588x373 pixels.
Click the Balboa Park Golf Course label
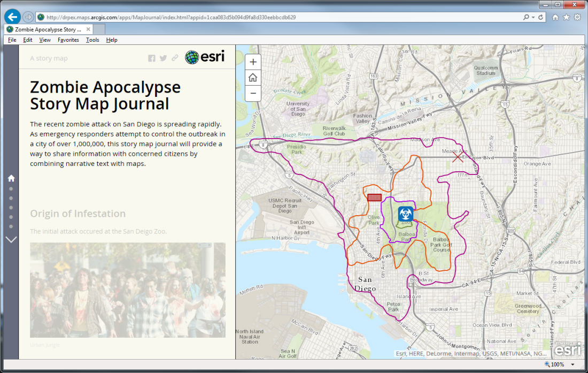point(442,245)
